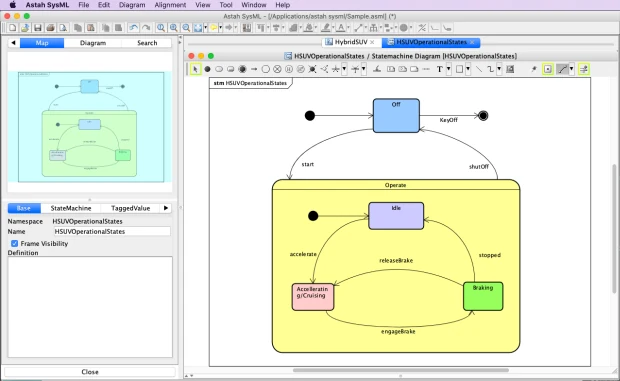Close the HSUVOperationalStates tab with its X
This screenshot has width=620, height=381.
pos(472,42)
